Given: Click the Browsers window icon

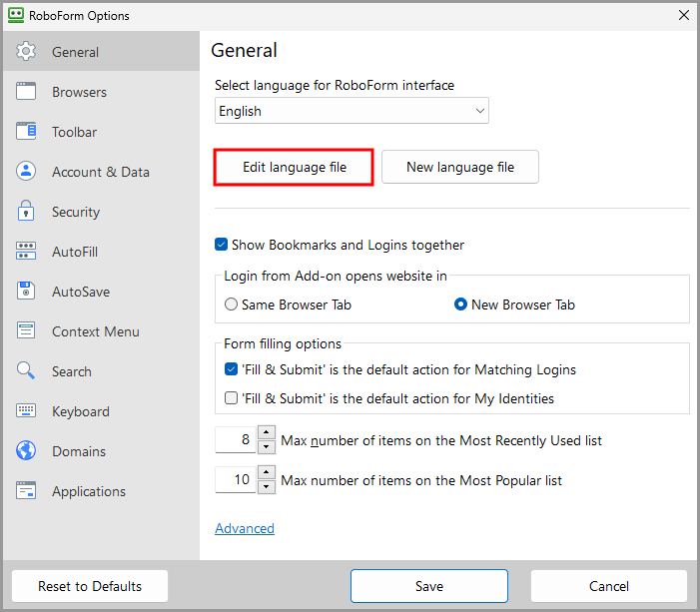Looking at the screenshot, I should click(26, 91).
